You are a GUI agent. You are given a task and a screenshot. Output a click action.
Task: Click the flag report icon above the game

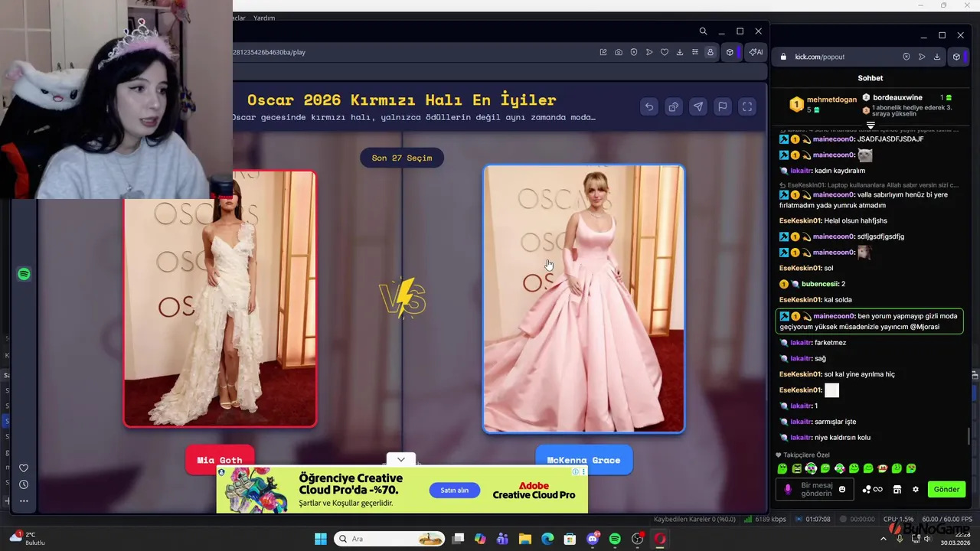tap(723, 107)
